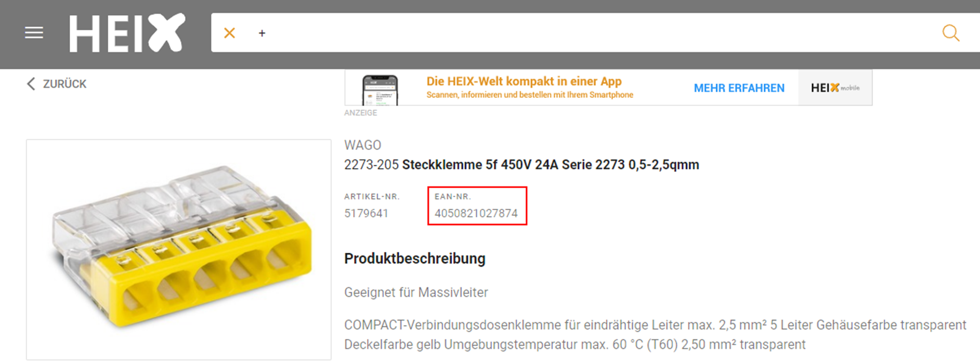Click the WAGO manufacturer name
The height and width of the screenshot is (362, 980).
pos(362,145)
